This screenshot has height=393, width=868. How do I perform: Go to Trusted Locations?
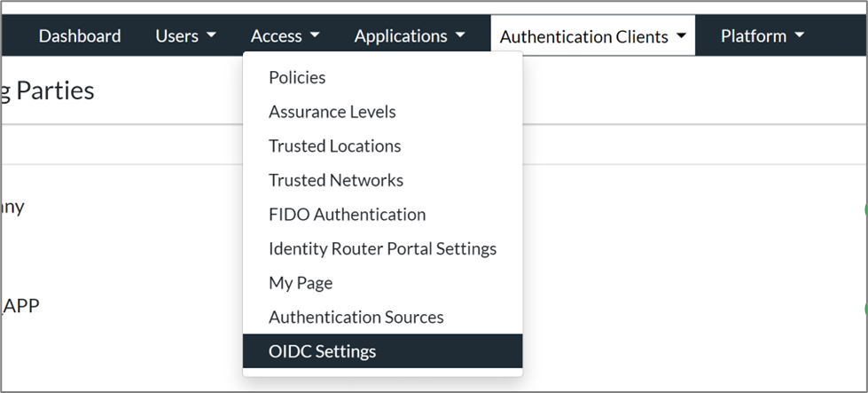tap(334, 146)
